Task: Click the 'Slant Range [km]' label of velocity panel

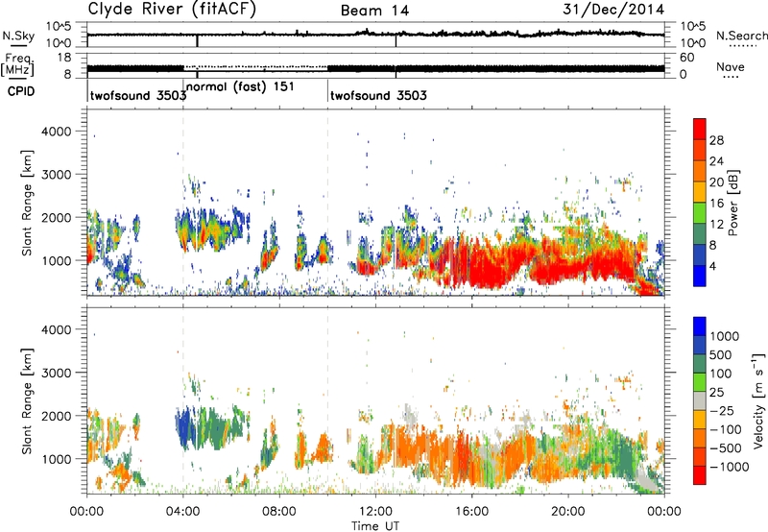Action: click(x=27, y=401)
